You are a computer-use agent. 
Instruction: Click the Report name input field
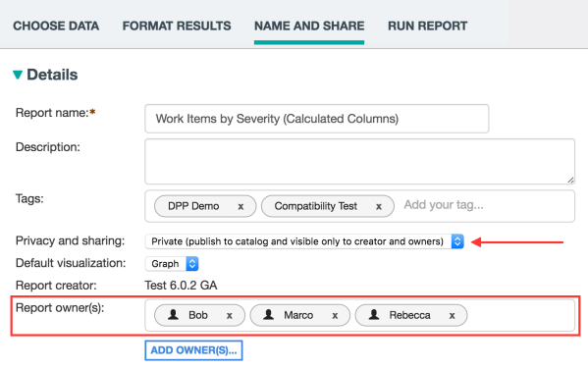pyautogui.click(x=317, y=119)
